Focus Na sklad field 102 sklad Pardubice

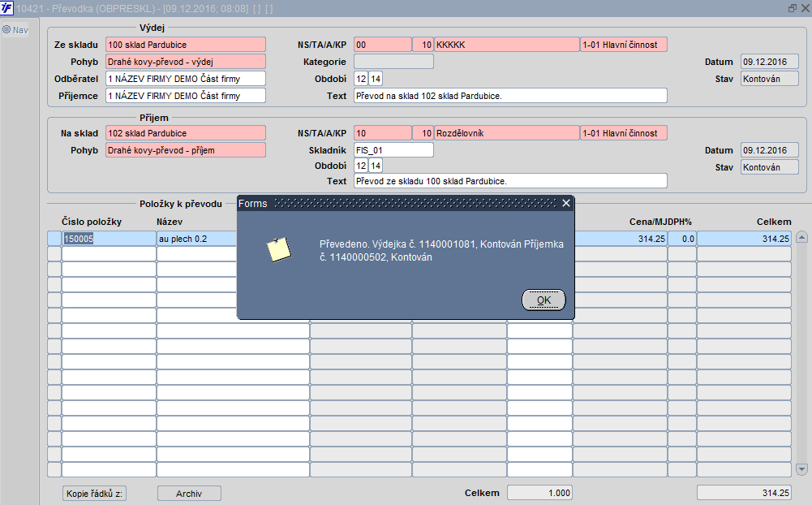click(x=186, y=133)
